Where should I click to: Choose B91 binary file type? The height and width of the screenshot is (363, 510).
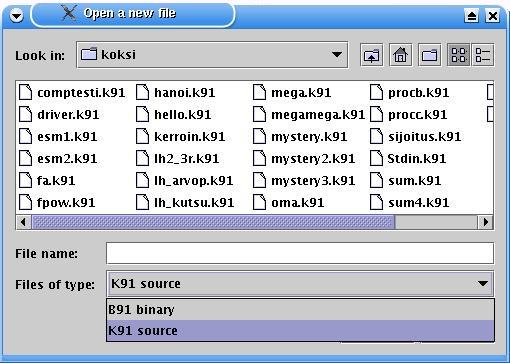300,310
